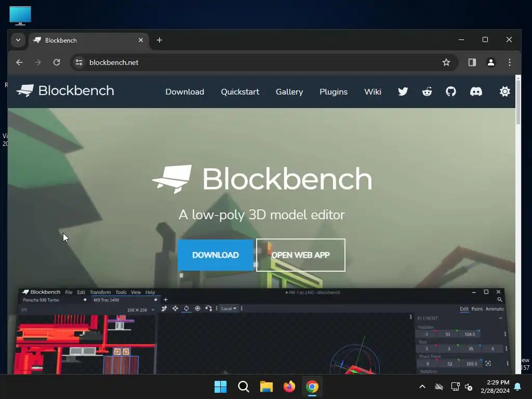Viewport: 532px width, 399px height.
Task: Open the Chrome three-dot menu
Action: tap(510, 62)
